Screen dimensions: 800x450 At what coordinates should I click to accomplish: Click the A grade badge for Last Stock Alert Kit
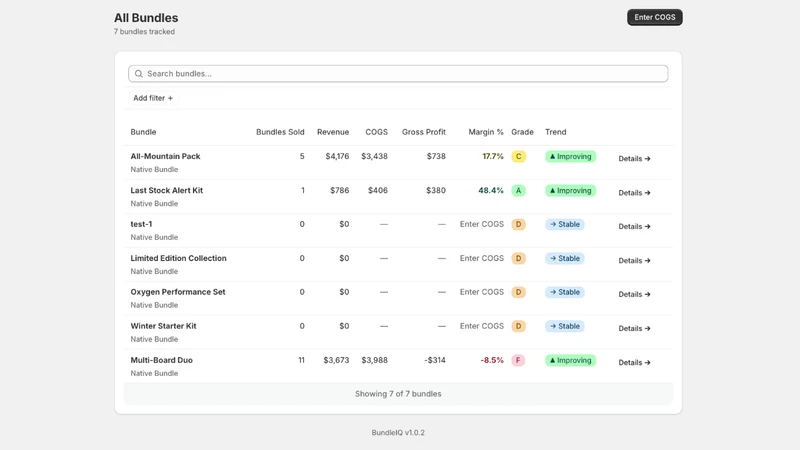click(518, 191)
